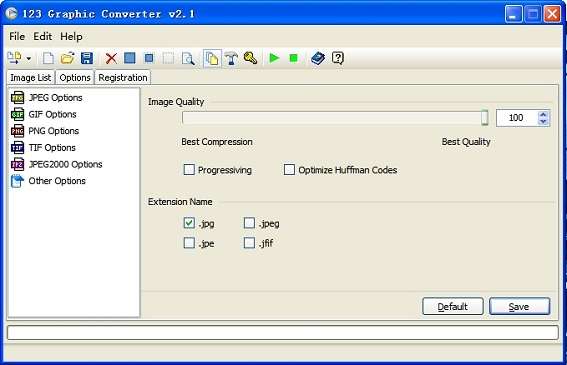Open the yellow folder icon in toolbar

pos(67,58)
